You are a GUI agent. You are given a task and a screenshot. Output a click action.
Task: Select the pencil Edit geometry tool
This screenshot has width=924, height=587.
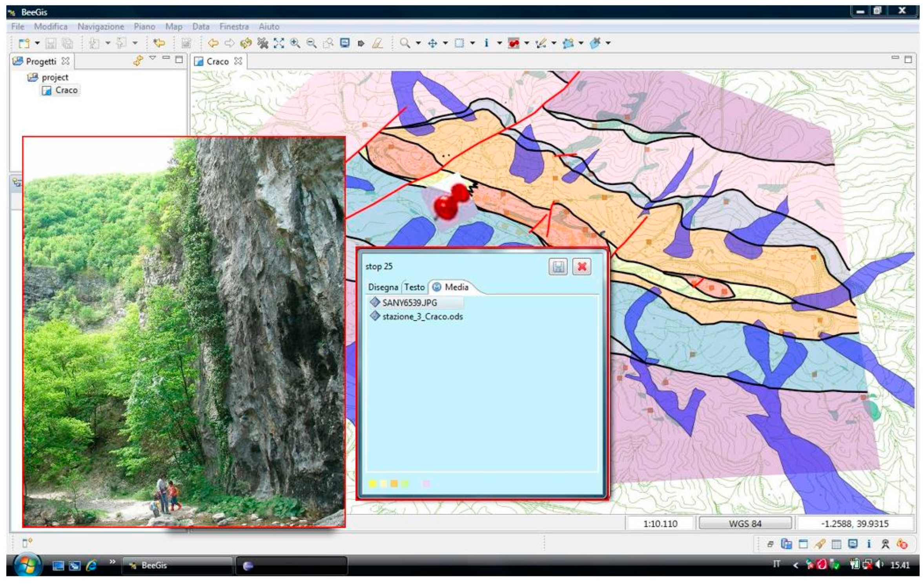tap(541, 43)
